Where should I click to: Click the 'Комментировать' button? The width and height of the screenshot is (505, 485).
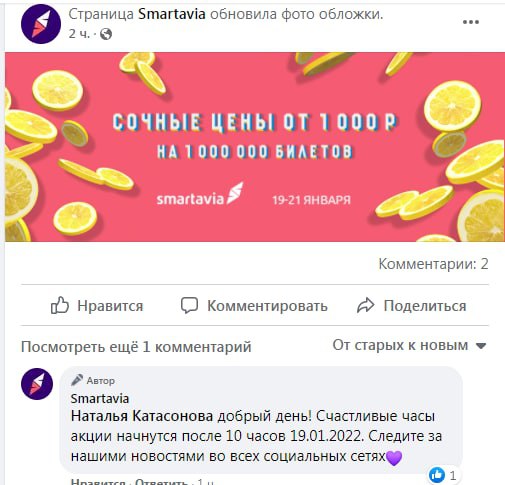pyautogui.click(x=254, y=306)
